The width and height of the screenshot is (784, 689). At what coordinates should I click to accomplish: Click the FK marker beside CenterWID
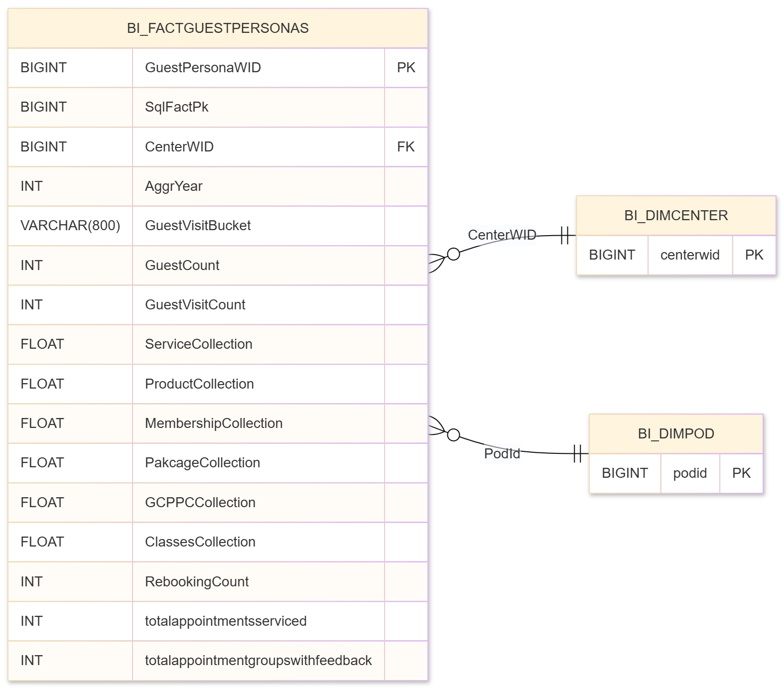406,147
